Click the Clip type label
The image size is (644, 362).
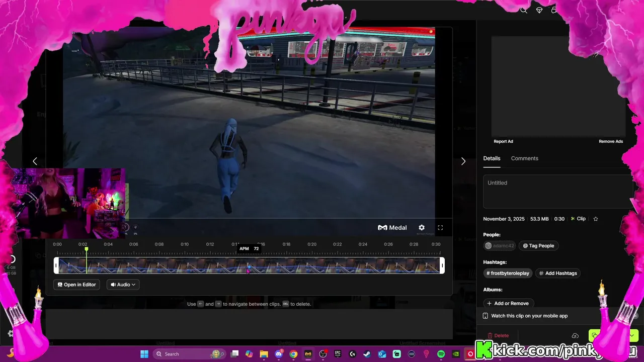tap(578, 219)
